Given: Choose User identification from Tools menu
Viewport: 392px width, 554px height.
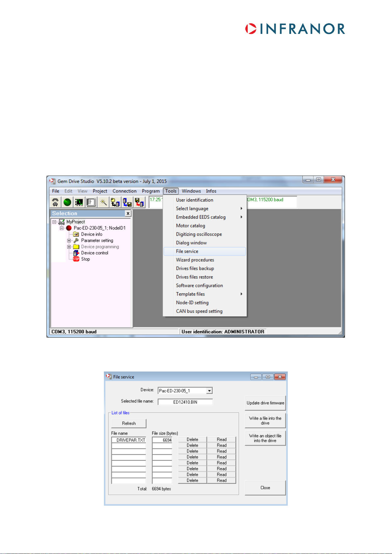Looking at the screenshot, I should pos(205,200).
